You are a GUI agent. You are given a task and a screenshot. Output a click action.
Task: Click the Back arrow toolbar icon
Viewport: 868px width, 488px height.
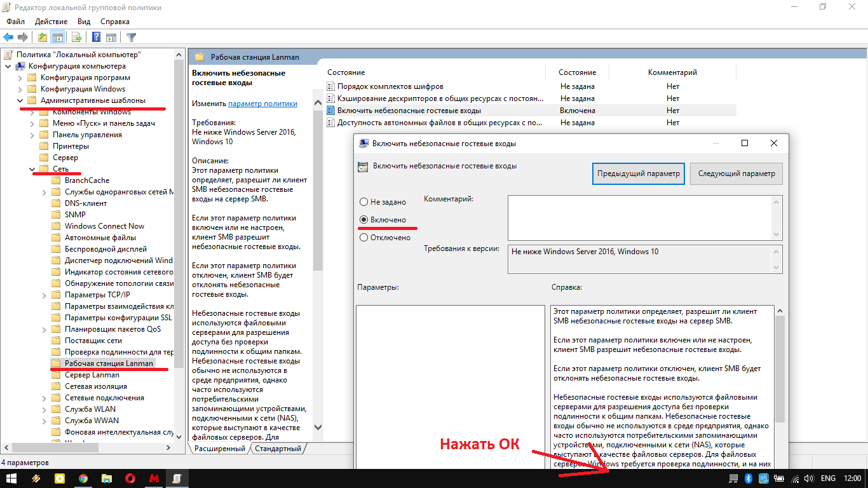pyautogui.click(x=9, y=37)
